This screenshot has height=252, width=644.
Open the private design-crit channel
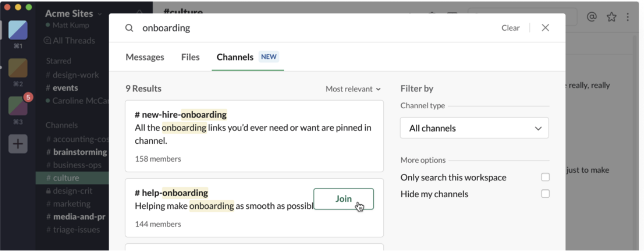pos(69,191)
